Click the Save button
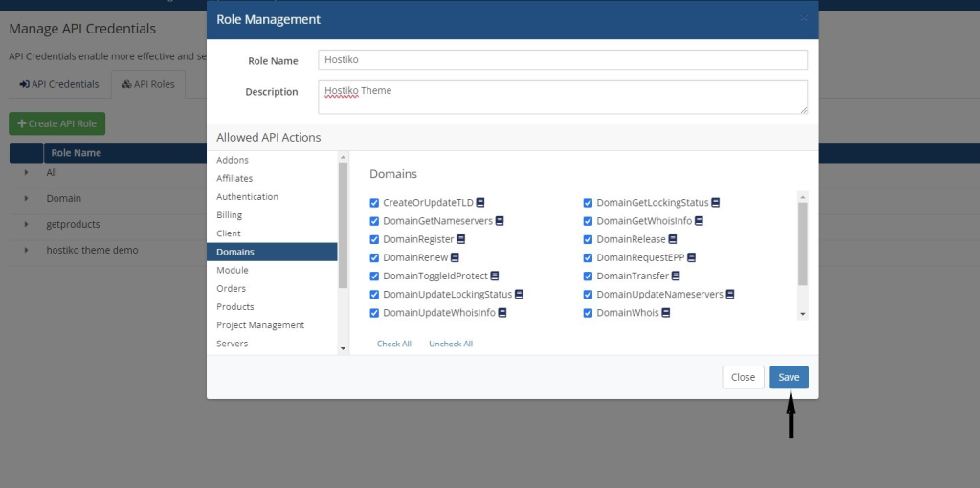Viewport: 980px width, 488px height. click(x=789, y=377)
